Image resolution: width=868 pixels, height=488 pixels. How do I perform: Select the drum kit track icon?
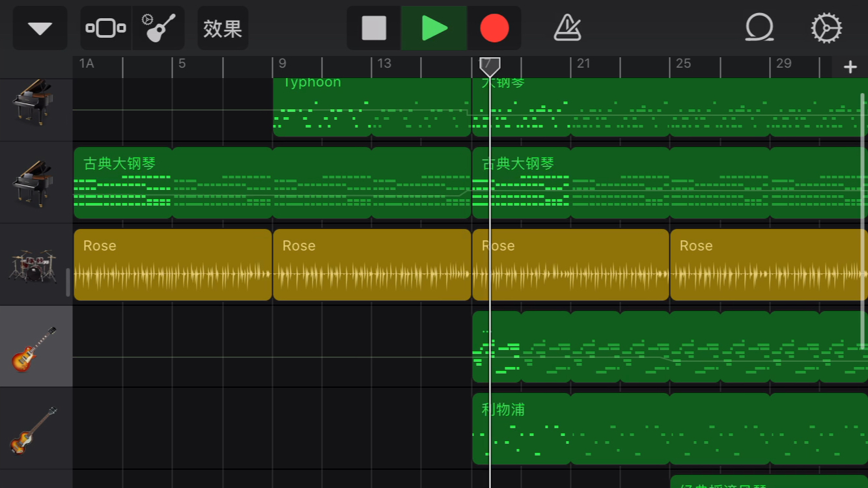click(33, 265)
